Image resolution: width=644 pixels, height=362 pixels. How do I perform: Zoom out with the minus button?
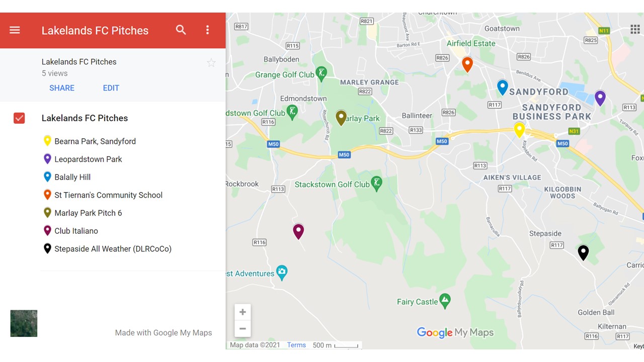coord(243,329)
